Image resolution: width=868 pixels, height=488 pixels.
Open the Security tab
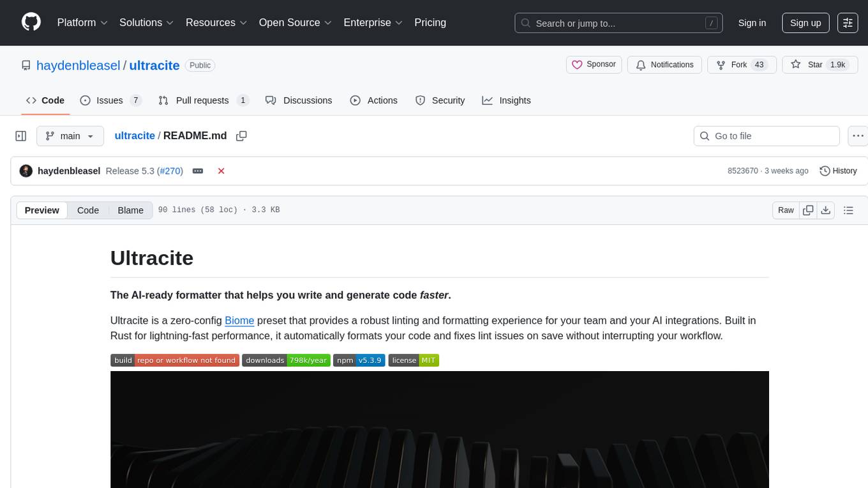point(440,100)
